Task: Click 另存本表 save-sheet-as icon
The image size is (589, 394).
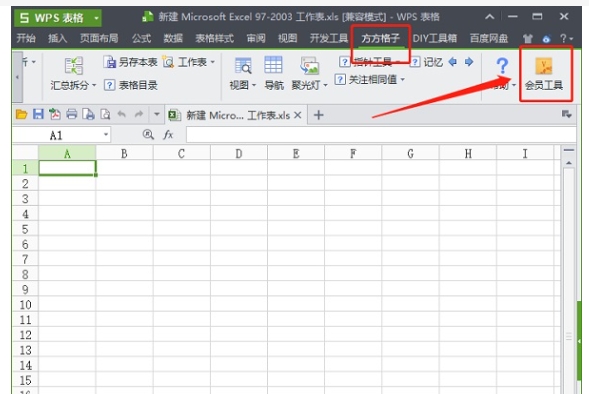Action: [110, 62]
